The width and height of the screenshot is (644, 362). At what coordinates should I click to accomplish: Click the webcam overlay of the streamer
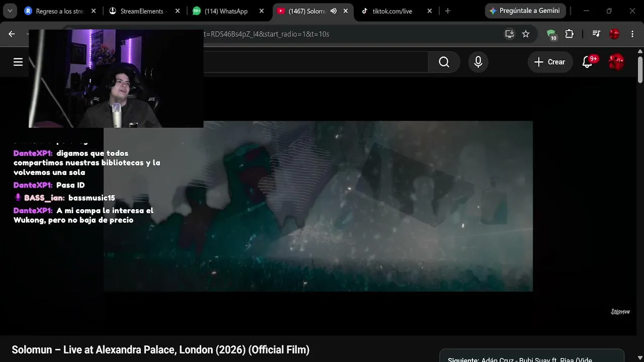(x=116, y=78)
